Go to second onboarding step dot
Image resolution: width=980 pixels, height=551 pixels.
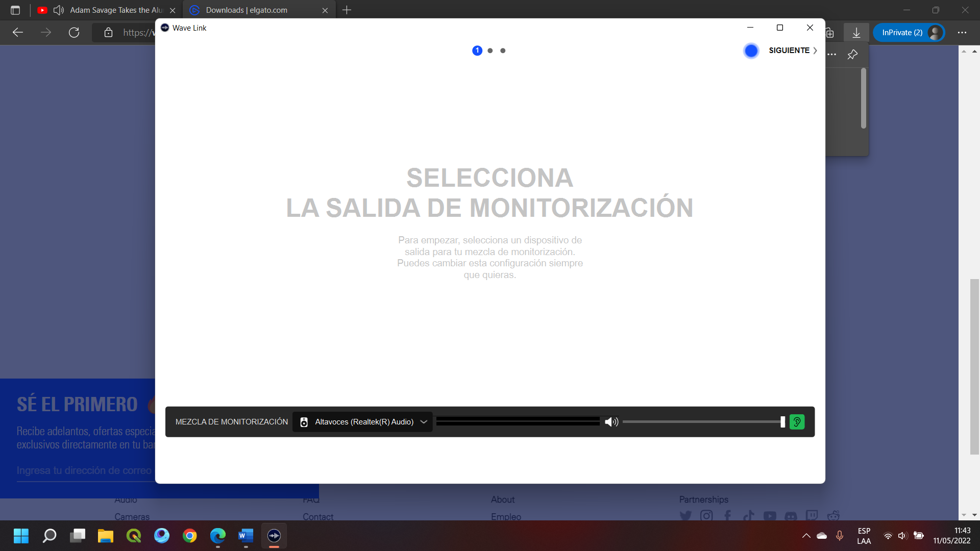[490, 51]
